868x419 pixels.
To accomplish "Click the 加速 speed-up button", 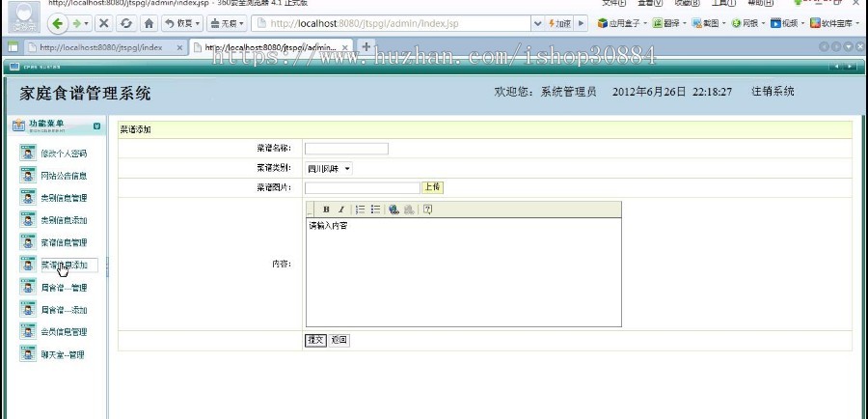I will pos(559,23).
